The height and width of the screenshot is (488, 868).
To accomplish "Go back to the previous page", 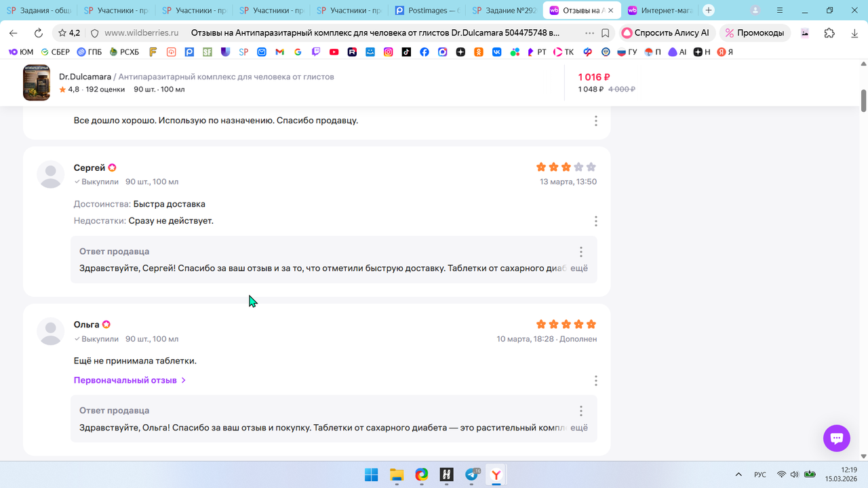I will click(14, 33).
